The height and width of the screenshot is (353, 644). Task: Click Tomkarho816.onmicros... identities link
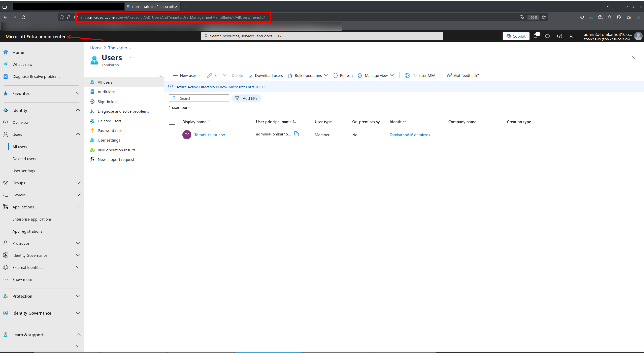coord(411,135)
